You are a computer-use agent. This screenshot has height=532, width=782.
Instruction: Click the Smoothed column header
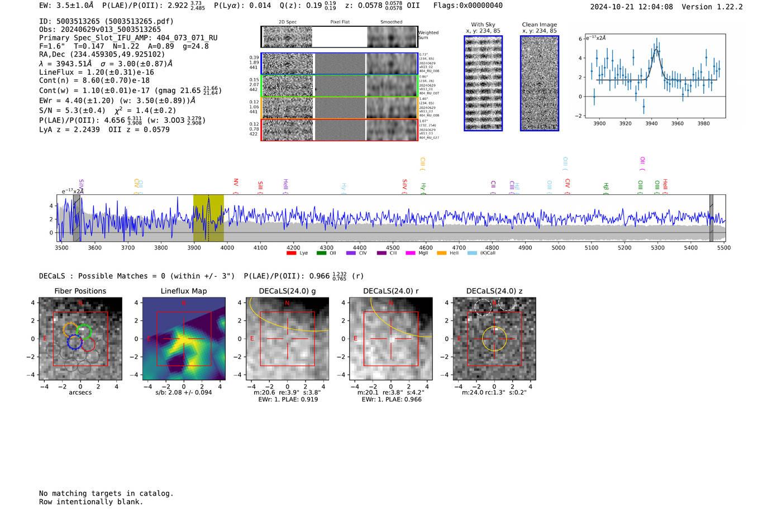pos(392,22)
